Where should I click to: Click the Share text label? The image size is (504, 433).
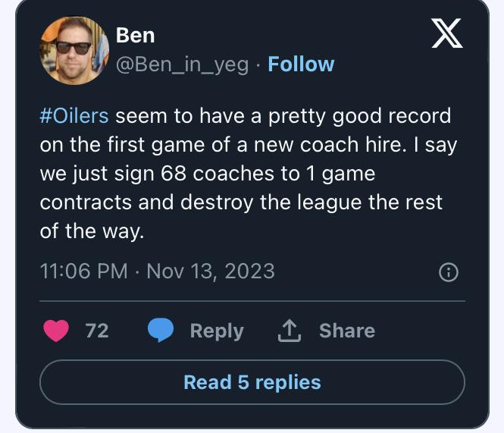(346, 331)
